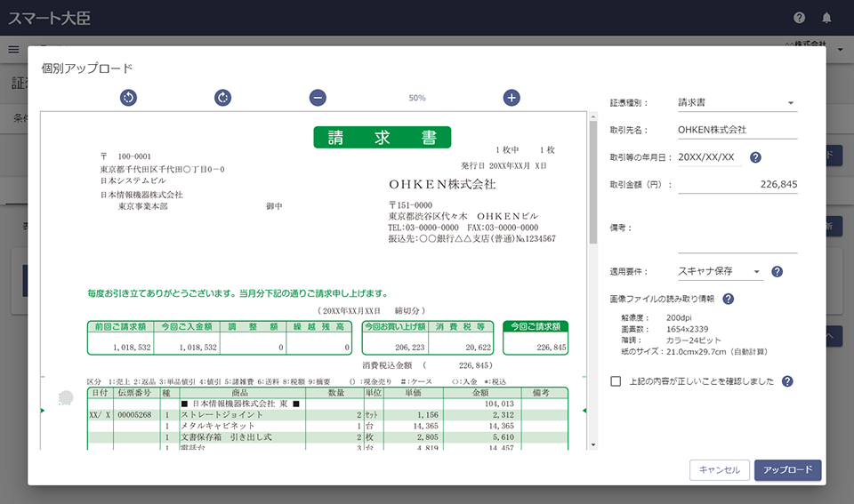This screenshot has width=854, height=504.
Task: Click 個別アップロード dialog title
Action: [87, 68]
